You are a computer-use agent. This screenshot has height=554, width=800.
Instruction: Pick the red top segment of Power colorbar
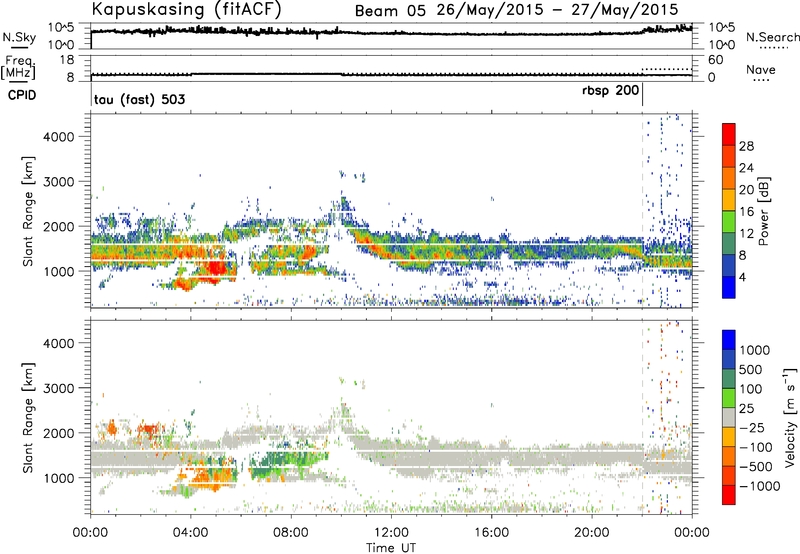(729, 134)
